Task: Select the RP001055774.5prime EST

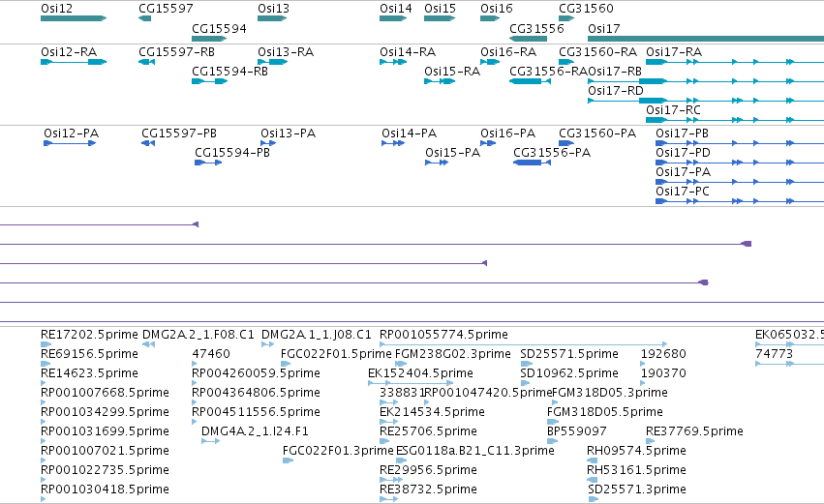Action: (x=524, y=344)
